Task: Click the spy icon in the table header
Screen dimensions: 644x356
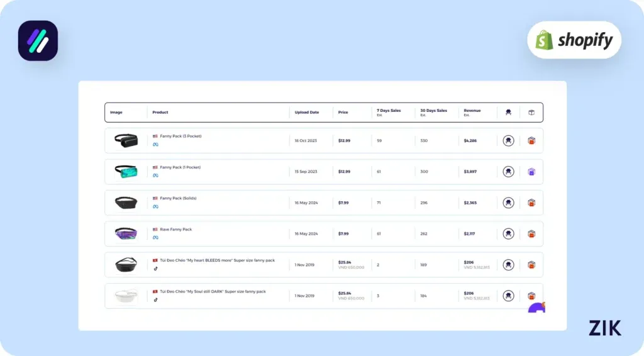Action: (x=508, y=113)
